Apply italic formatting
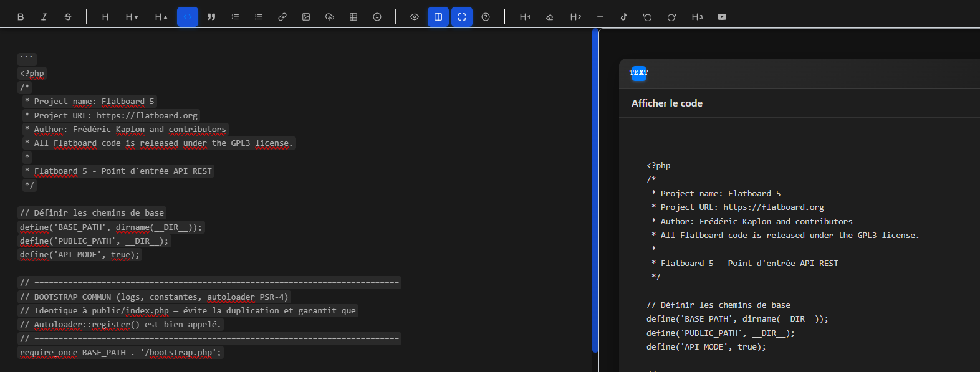This screenshot has height=372, width=980. pos(44,17)
